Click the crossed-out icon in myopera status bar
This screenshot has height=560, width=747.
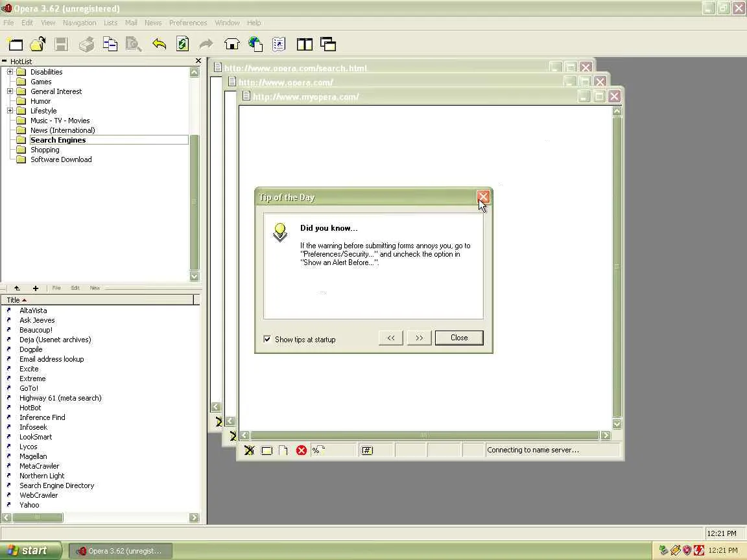(x=249, y=450)
